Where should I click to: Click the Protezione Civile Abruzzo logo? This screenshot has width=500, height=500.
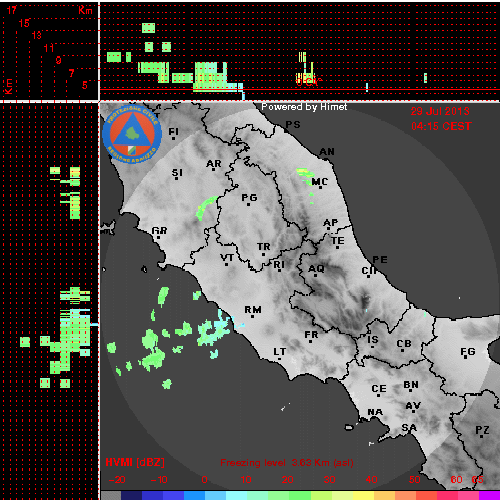pos(132,135)
